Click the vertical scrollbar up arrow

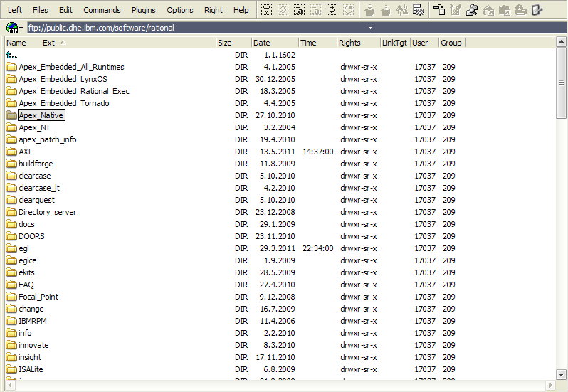[561, 42]
